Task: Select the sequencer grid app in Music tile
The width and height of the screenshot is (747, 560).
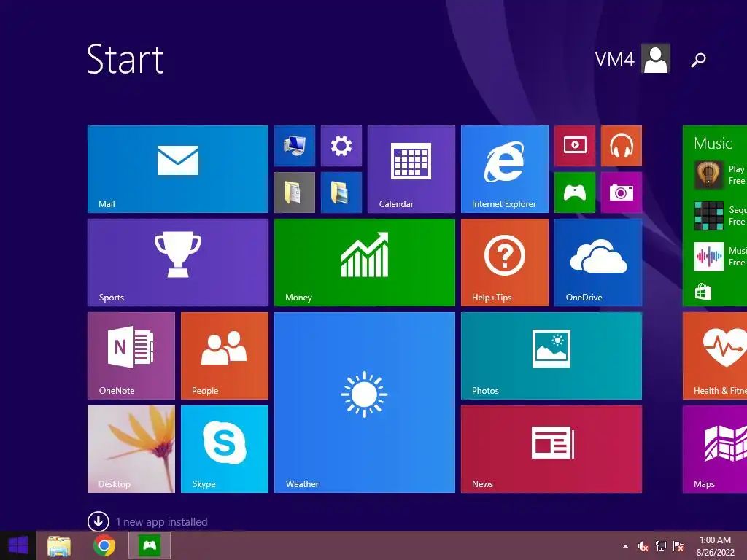Action: tap(709, 216)
